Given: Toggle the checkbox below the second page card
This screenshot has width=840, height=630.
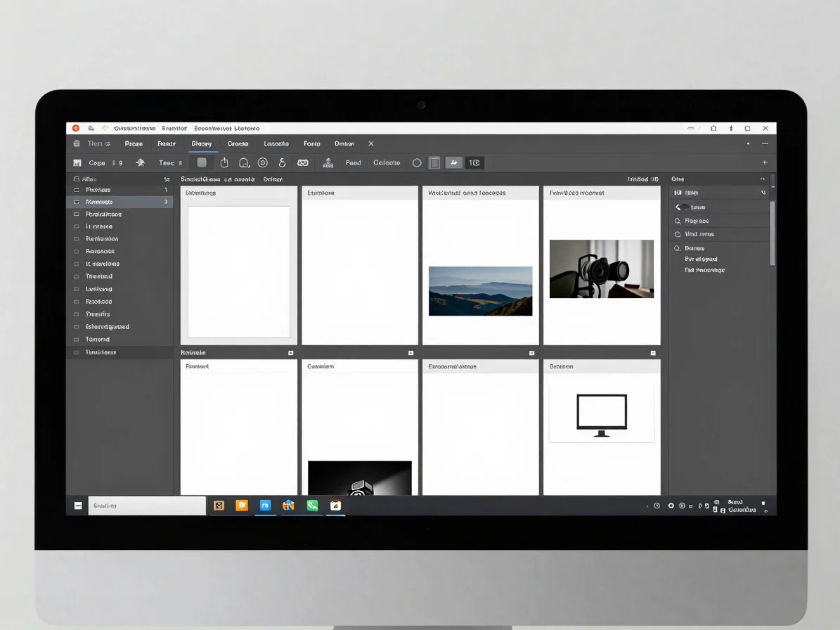Looking at the screenshot, I should (x=411, y=353).
